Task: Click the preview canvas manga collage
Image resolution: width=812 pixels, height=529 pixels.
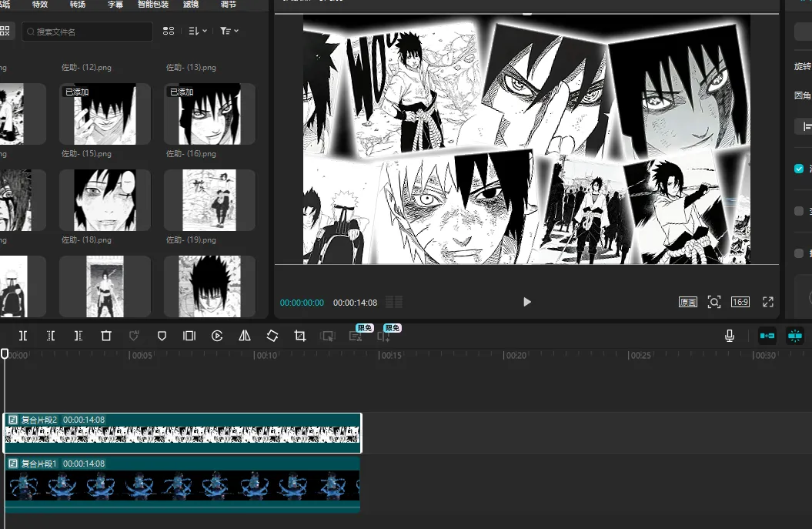Action: tap(526, 139)
